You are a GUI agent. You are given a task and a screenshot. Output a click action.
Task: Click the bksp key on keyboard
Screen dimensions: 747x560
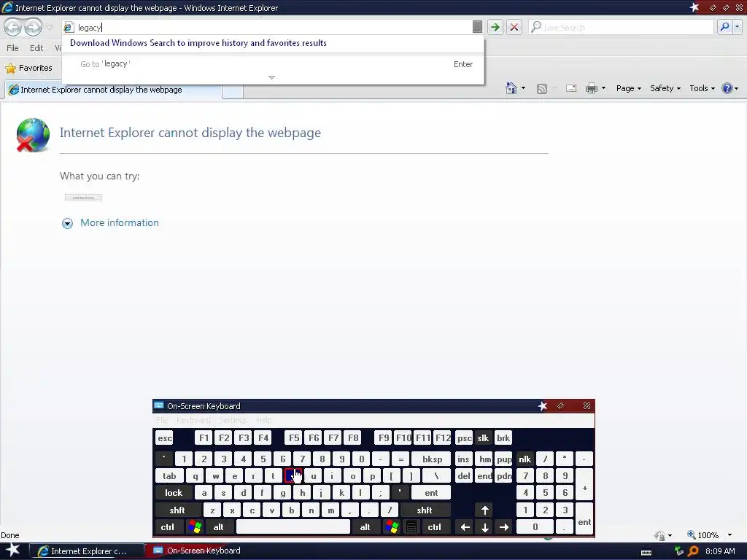pyautogui.click(x=432, y=459)
